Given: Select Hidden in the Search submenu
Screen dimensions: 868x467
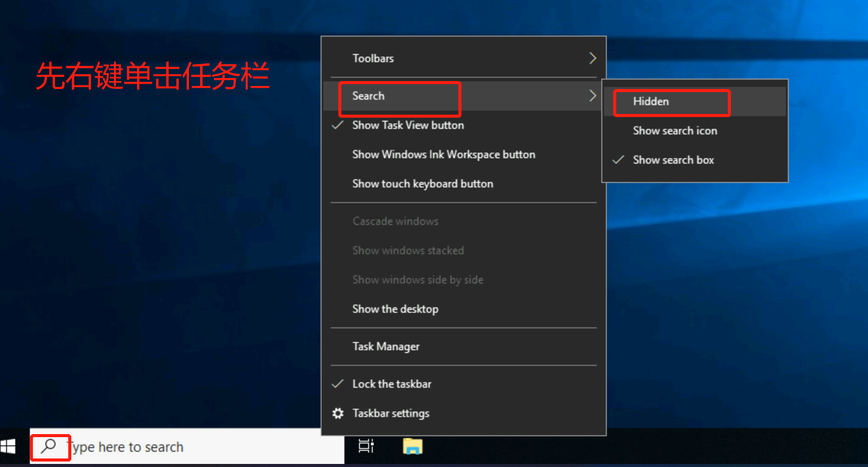Looking at the screenshot, I should click(650, 101).
